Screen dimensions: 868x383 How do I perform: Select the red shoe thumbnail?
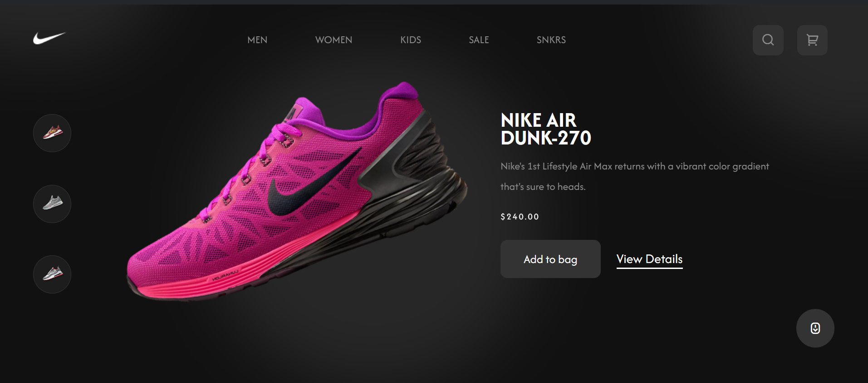[52, 133]
